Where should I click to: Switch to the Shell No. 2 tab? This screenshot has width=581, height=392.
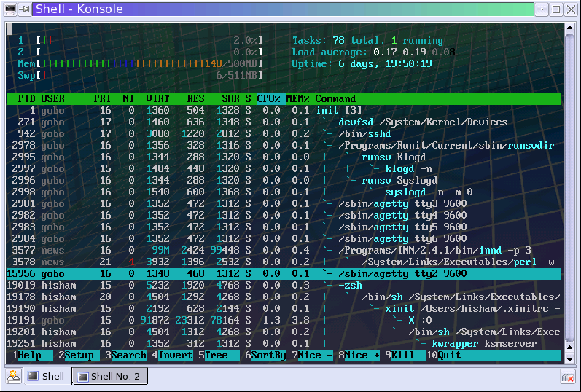coord(110,377)
